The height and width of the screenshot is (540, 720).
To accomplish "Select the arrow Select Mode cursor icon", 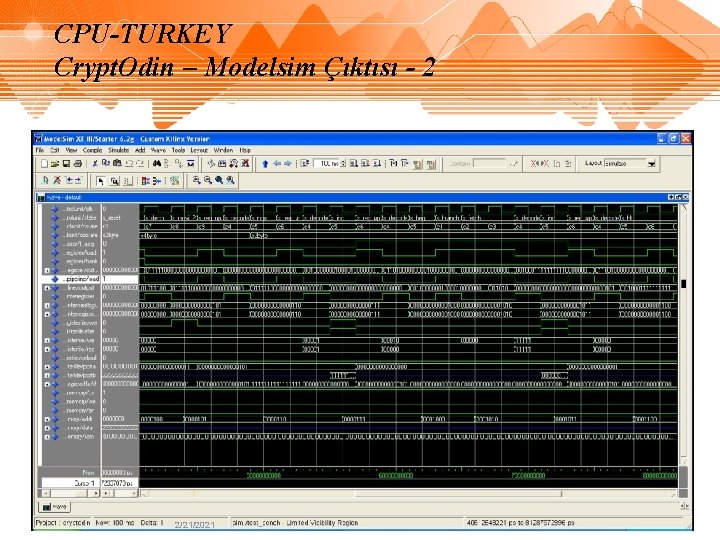I will point(101,181).
